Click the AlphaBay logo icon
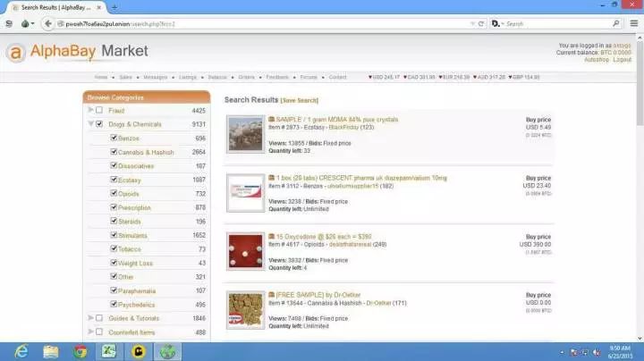Screen dimensions: 644x361 [x=16, y=52]
